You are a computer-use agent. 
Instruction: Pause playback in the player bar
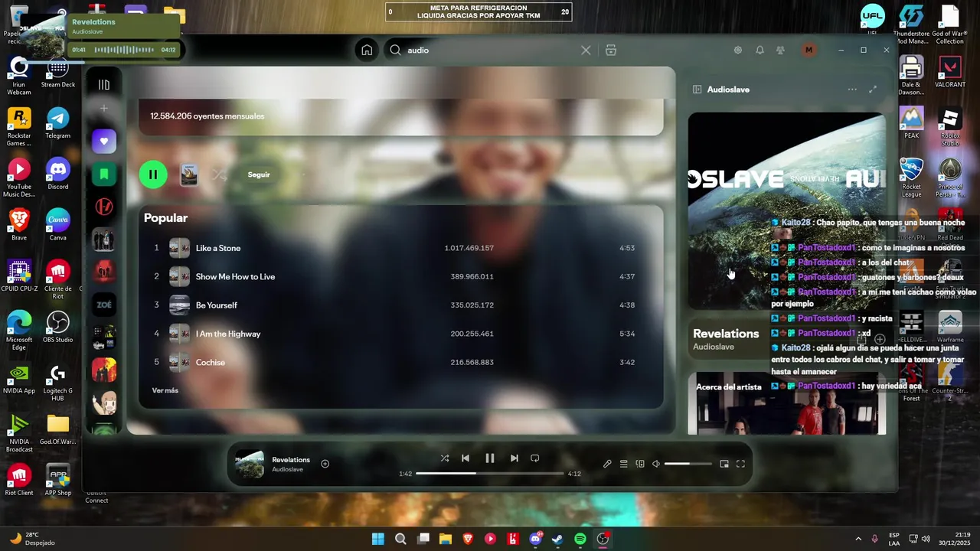490,458
